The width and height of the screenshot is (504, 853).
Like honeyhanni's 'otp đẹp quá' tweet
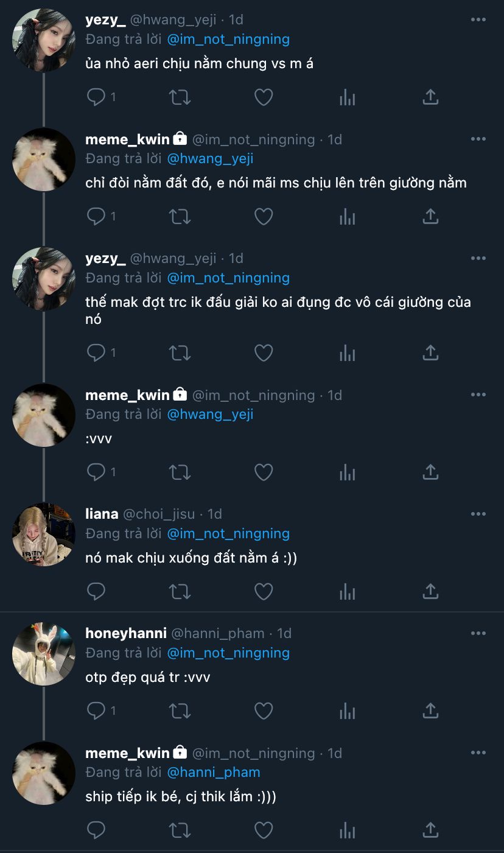tap(263, 711)
